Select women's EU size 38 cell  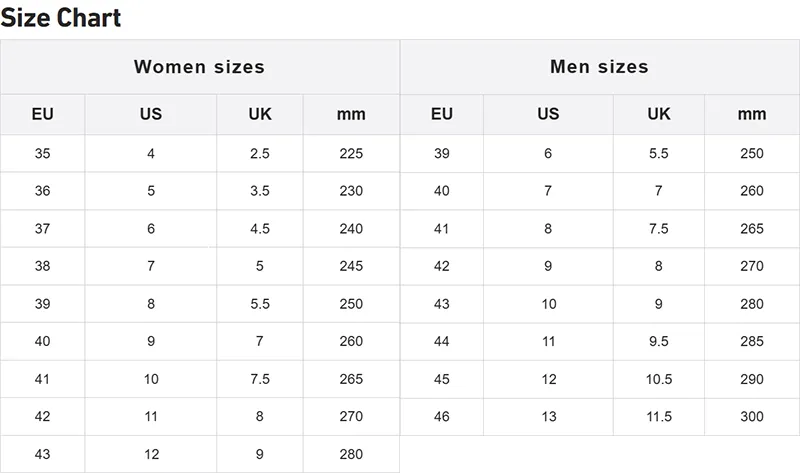tap(42, 266)
